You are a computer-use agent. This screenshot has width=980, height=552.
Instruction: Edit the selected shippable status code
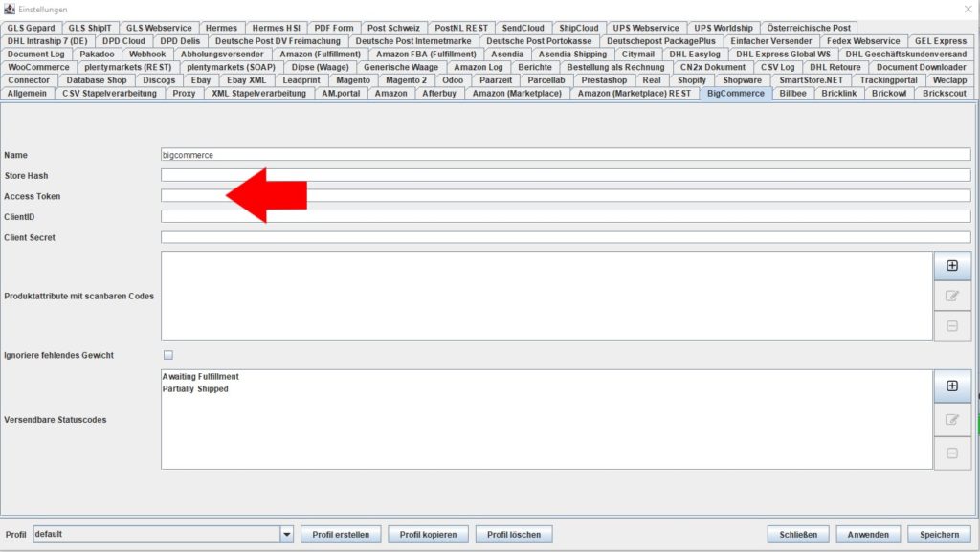coord(952,420)
